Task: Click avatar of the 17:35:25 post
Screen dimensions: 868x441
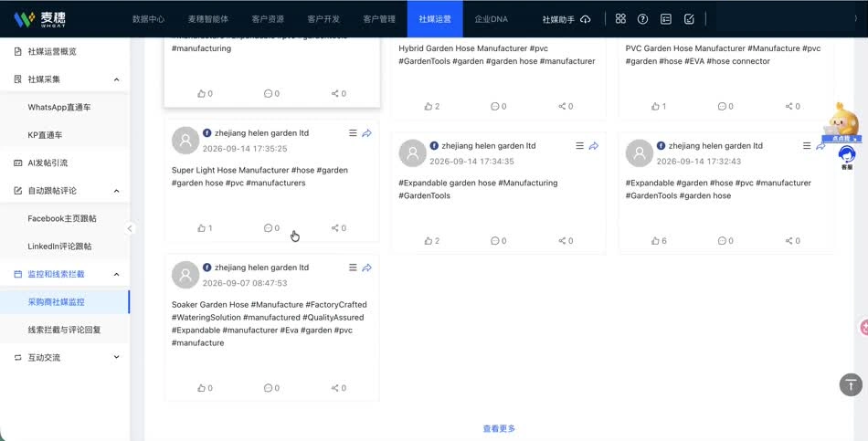Action: [185, 141]
